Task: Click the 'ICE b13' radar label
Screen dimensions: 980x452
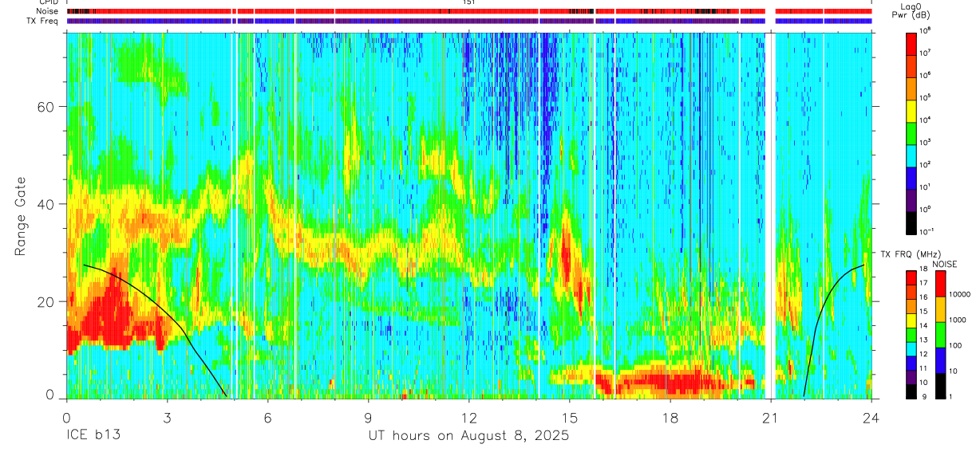Action: 92,435
